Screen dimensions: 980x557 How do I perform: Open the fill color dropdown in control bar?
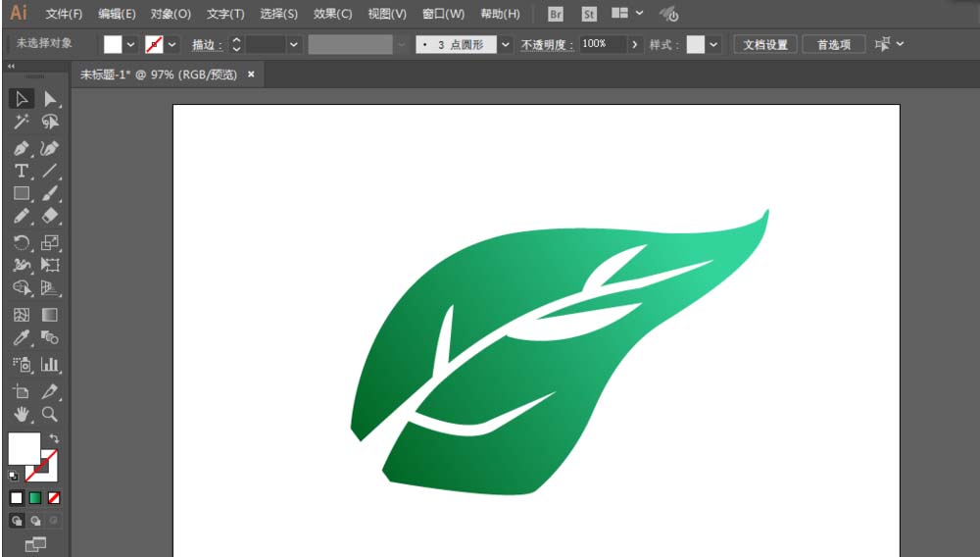point(130,45)
